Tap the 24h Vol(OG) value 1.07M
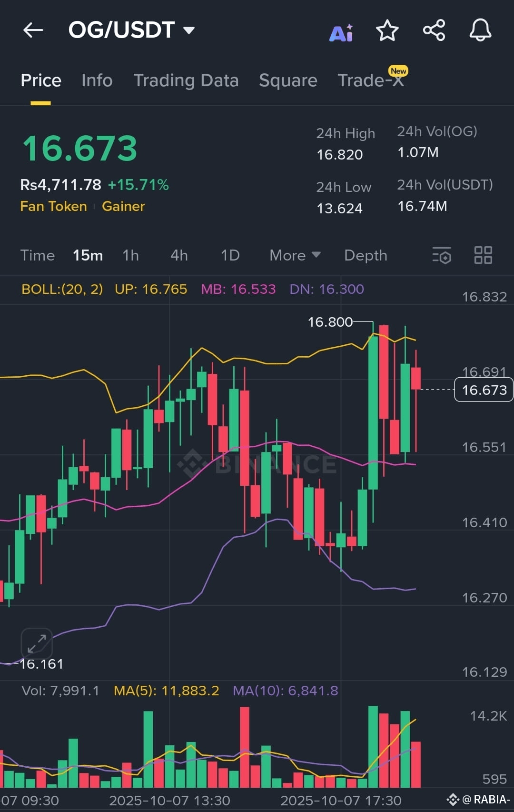Screen dimensions: 514x812 point(418,152)
